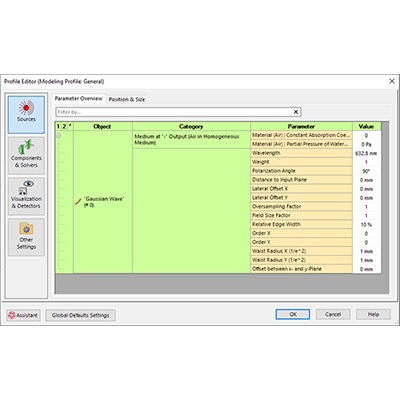The width and height of the screenshot is (400, 400).
Task: Clear the filter with X icon
Action: pos(296,112)
